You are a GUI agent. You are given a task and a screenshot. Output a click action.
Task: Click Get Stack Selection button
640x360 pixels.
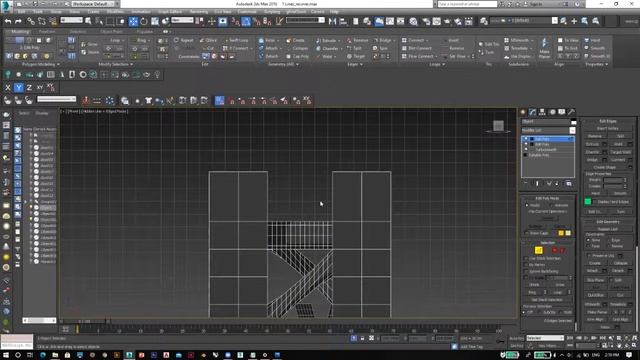(547, 300)
